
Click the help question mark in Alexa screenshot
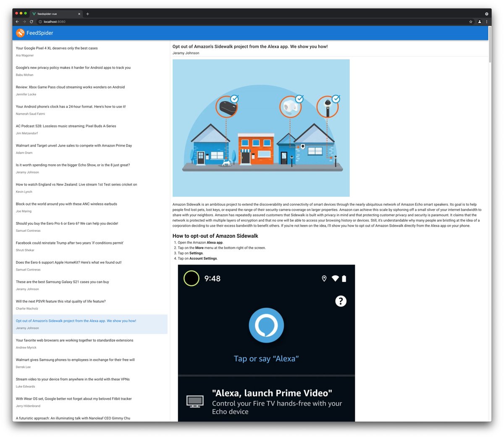click(341, 301)
